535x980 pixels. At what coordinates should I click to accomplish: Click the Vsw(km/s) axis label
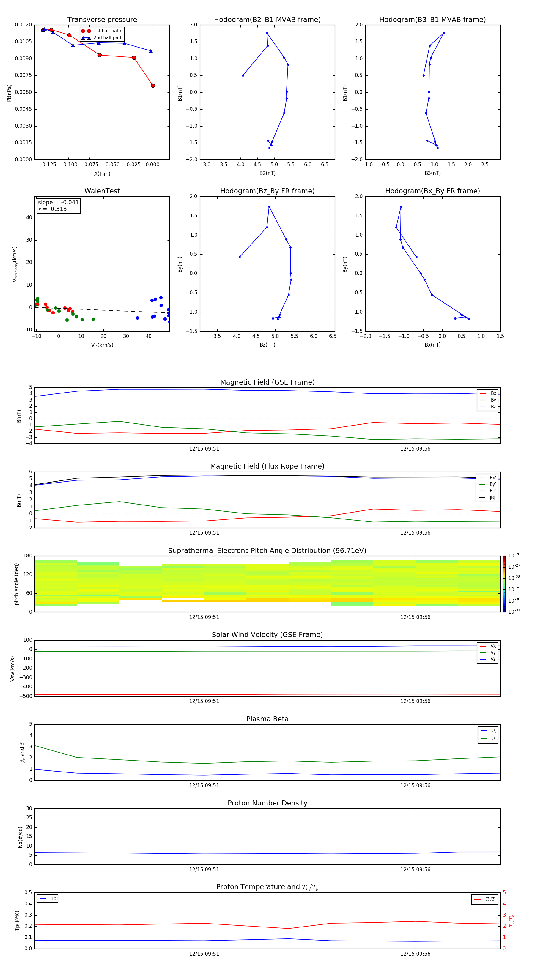coord(12,668)
